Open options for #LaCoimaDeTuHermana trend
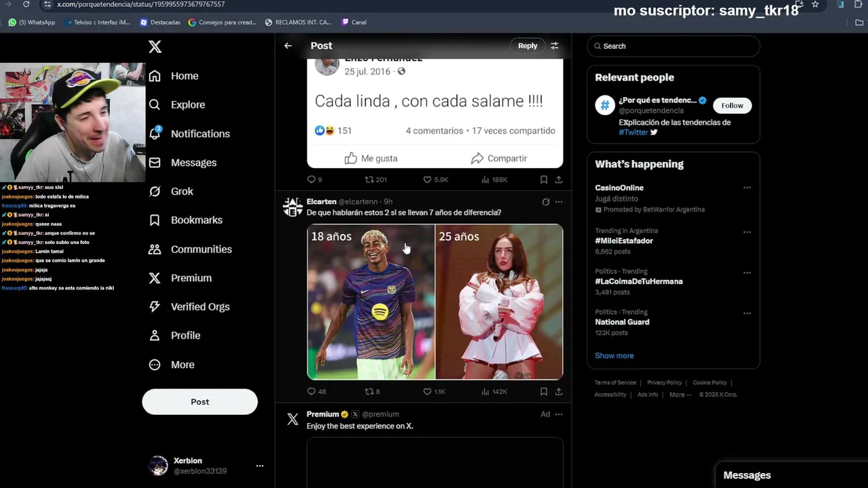 [x=747, y=272]
